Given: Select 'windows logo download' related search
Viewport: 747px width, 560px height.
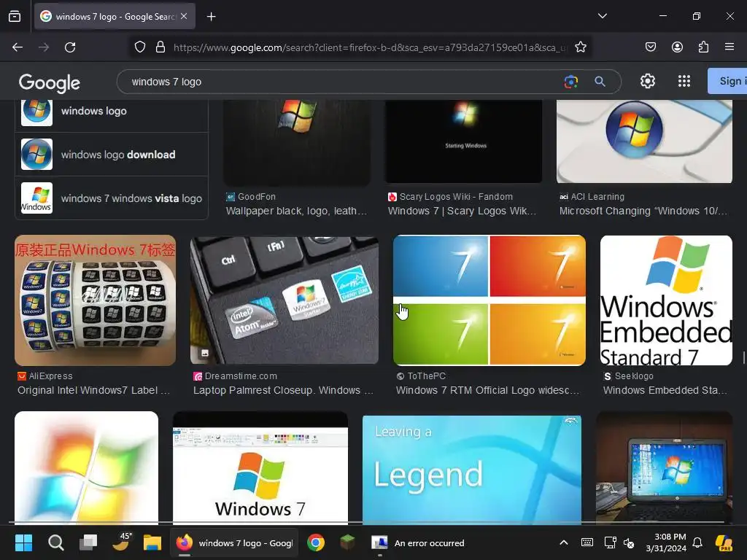Looking at the screenshot, I should 112,155.
